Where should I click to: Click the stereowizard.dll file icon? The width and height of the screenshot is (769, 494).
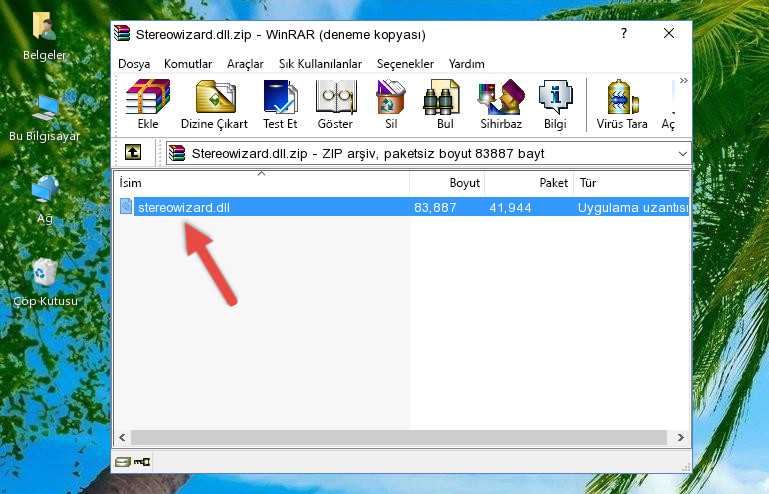(x=126, y=207)
